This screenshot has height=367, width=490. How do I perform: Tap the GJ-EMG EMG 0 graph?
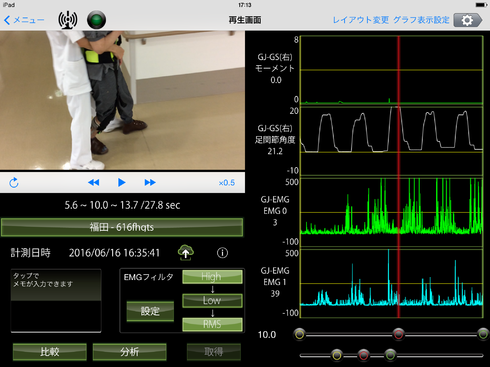click(x=392, y=212)
